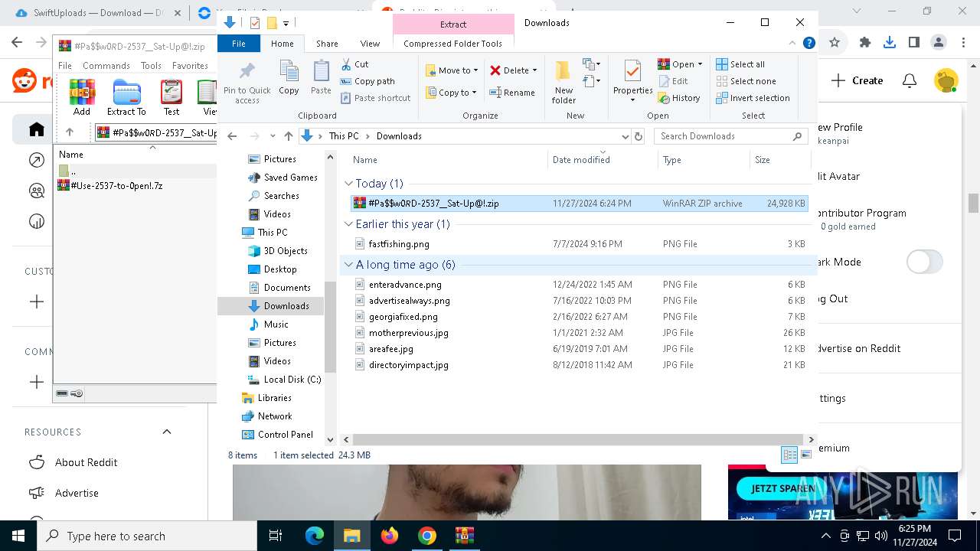Viewport: 980px width, 551px height.
Task: Collapse A long time ago group
Action: tap(348, 265)
